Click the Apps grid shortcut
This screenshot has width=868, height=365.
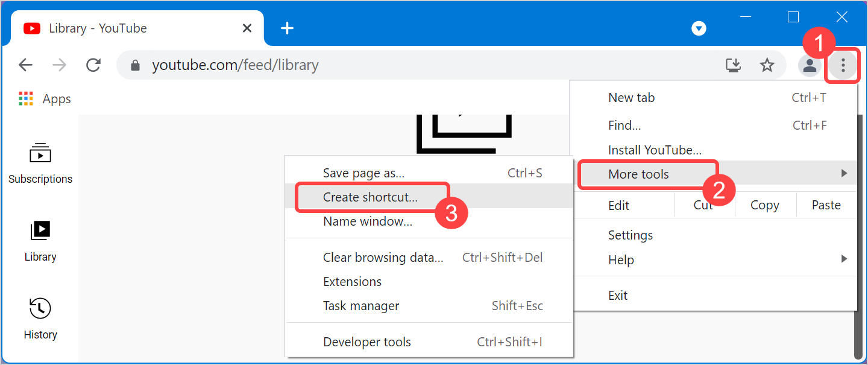[45, 99]
